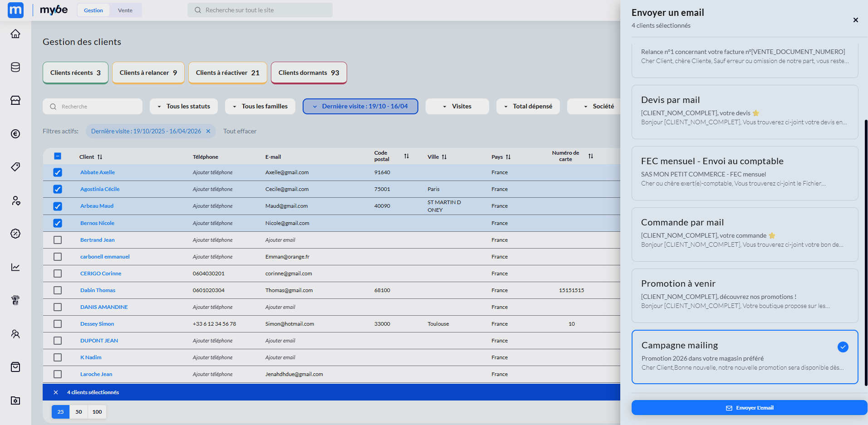Switch to the Gestion tab

pos(93,10)
